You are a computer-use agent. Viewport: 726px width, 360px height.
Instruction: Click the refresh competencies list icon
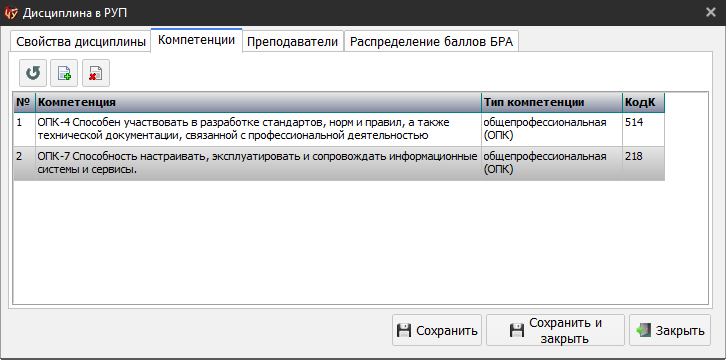tap(33, 73)
